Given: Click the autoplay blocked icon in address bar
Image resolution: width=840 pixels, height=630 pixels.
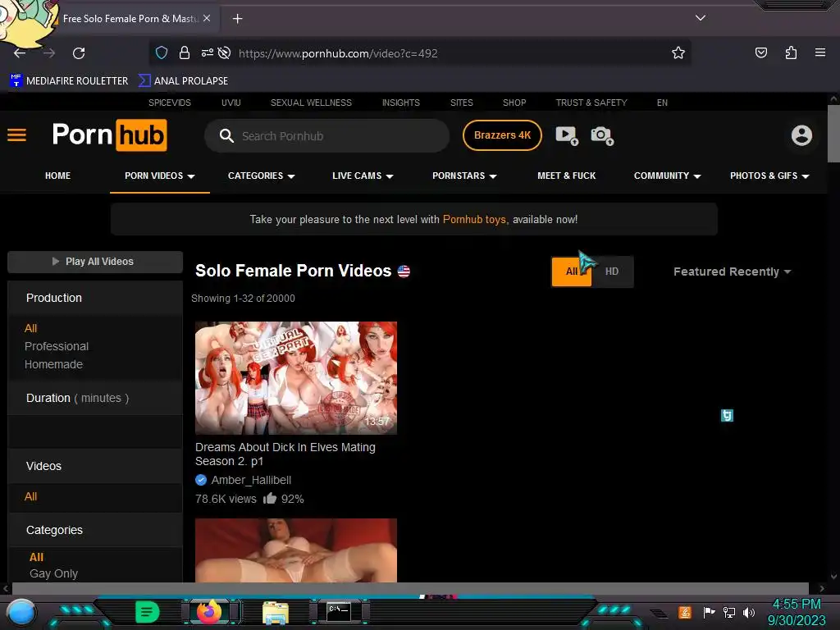Looking at the screenshot, I should [x=225, y=52].
